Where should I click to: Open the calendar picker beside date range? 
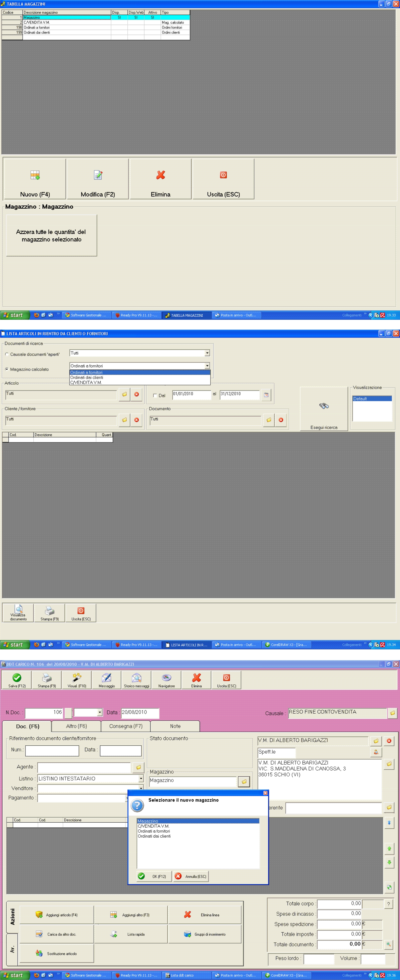266,395
